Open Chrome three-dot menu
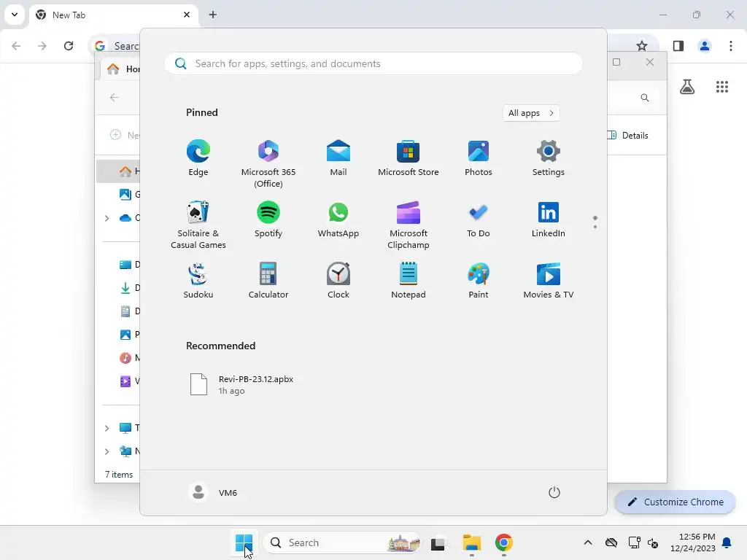747x560 pixels. click(731, 46)
